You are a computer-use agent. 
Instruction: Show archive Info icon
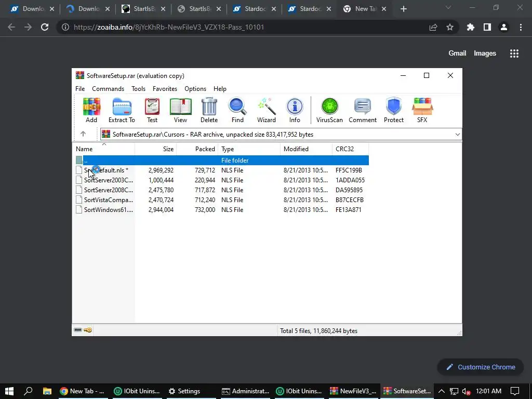[x=295, y=110]
